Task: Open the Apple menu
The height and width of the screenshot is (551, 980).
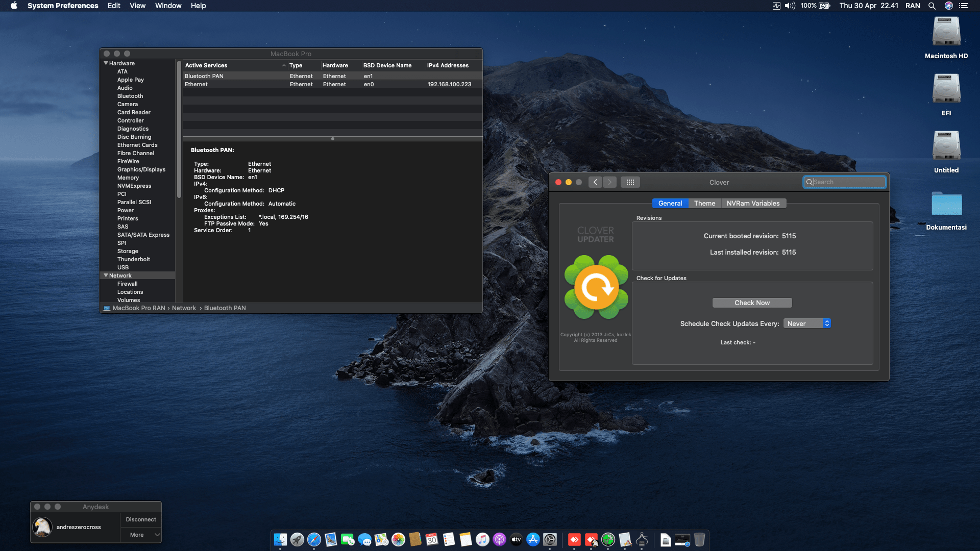Action: click(14, 6)
